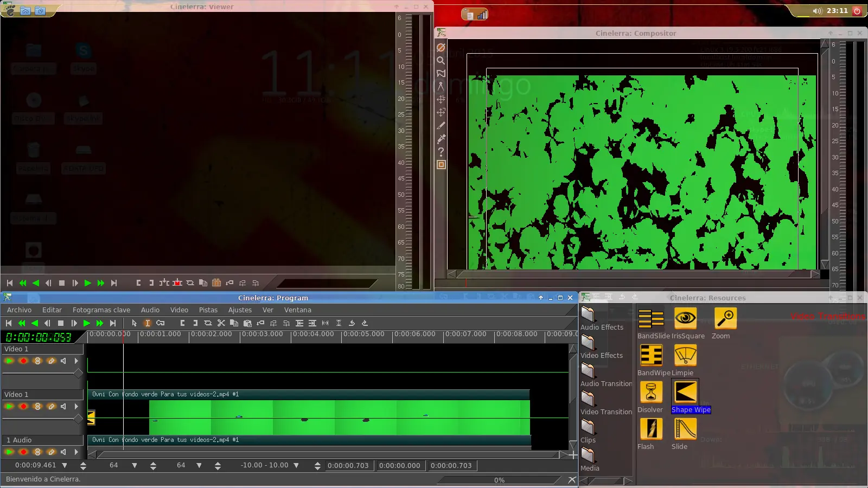Open the Fotogramas clave menu

point(101,310)
